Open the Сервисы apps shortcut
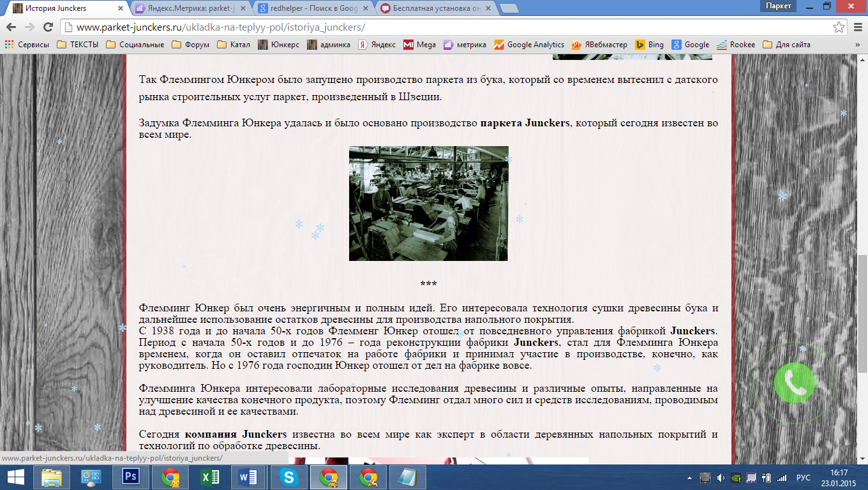Viewport: 868px width, 490px height. pyautogui.click(x=27, y=45)
